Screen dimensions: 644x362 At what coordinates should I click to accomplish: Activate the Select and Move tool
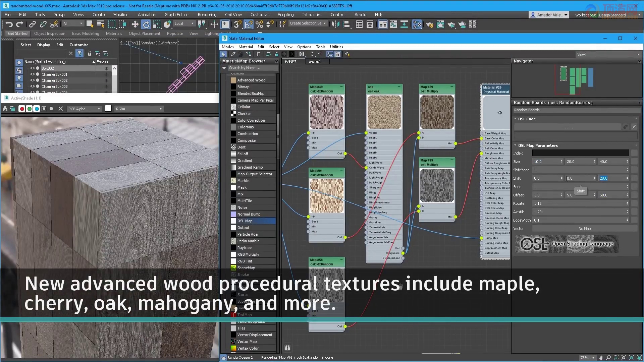point(135,24)
